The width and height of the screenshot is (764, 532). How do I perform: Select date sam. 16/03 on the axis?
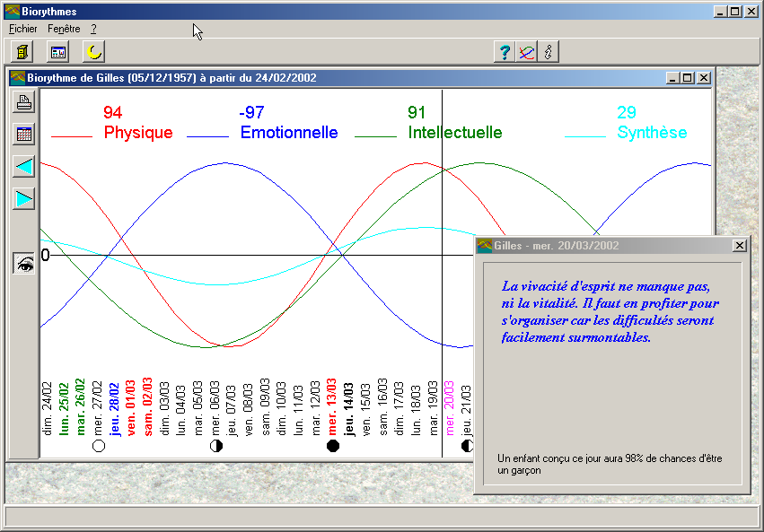(x=383, y=406)
